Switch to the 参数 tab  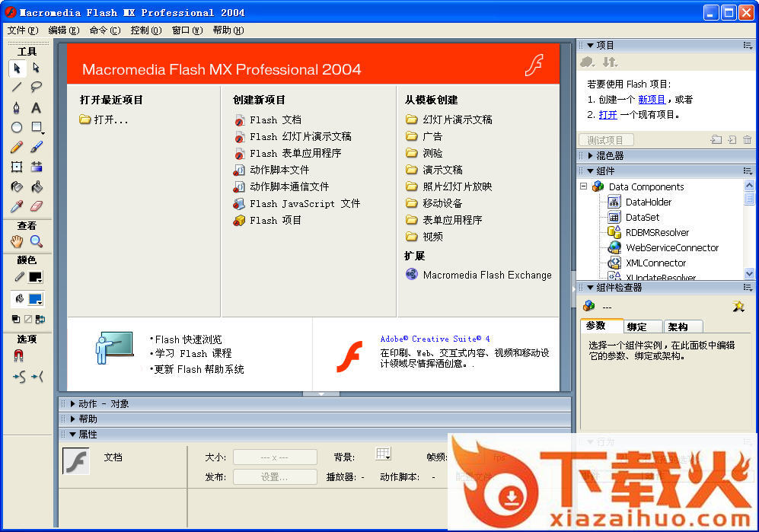(x=601, y=326)
